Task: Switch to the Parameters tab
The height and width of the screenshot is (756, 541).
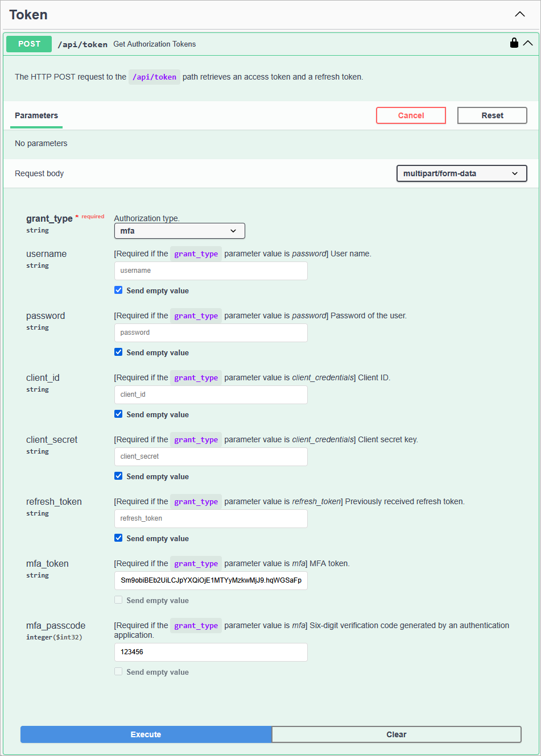Action: (36, 115)
